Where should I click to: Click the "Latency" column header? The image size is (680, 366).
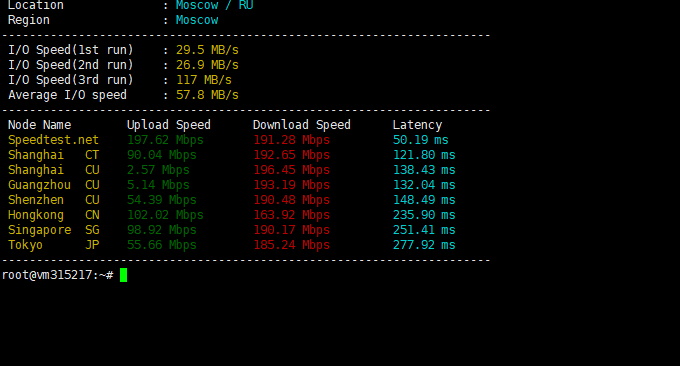click(417, 125)
